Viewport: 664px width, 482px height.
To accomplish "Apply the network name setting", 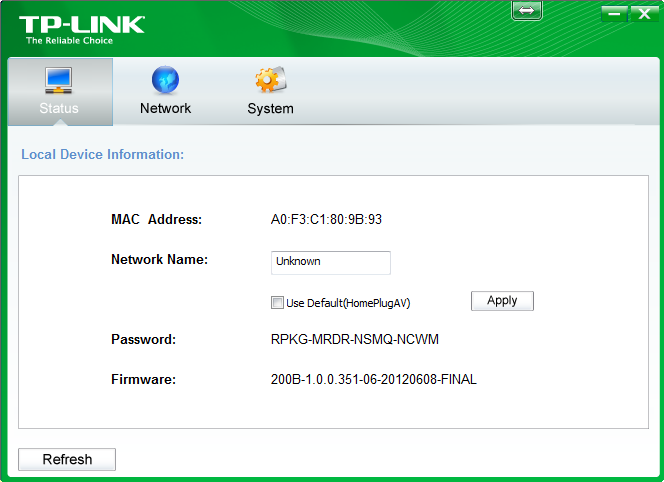I will (x=502, y=301).
